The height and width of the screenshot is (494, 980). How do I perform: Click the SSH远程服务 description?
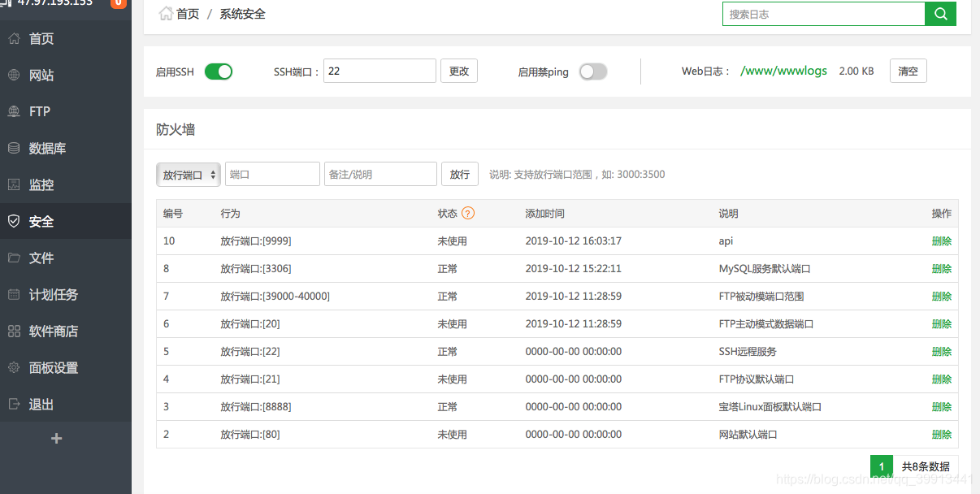tap(748, 352)
